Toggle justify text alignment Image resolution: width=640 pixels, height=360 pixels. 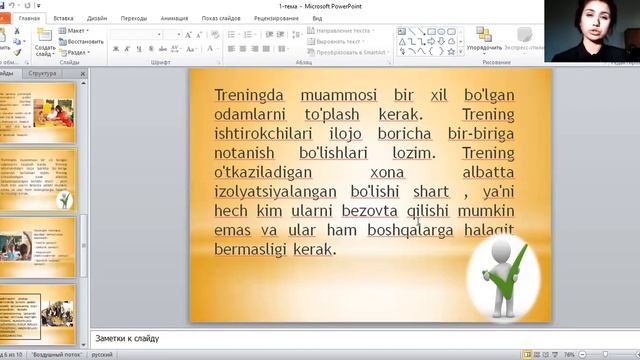[266, 49]
